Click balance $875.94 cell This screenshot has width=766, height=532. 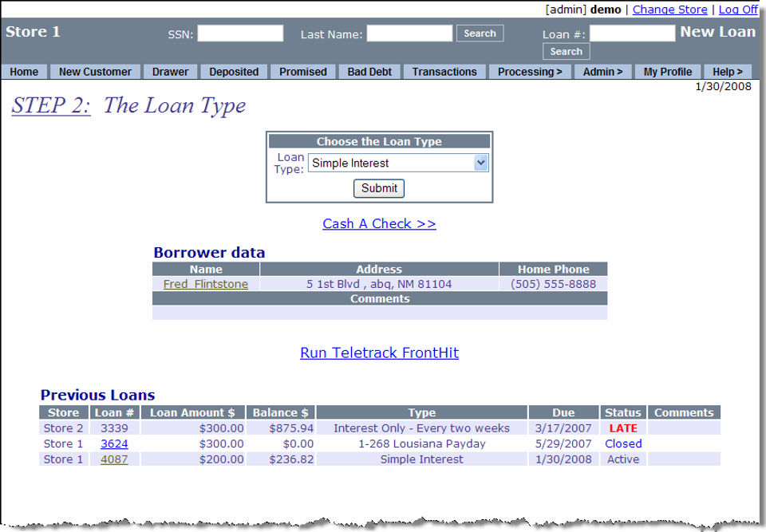[x=282, y=428]
